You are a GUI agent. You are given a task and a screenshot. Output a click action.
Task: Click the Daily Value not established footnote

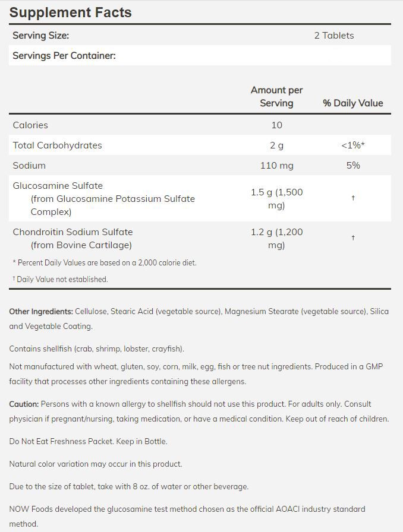point(62,280)
